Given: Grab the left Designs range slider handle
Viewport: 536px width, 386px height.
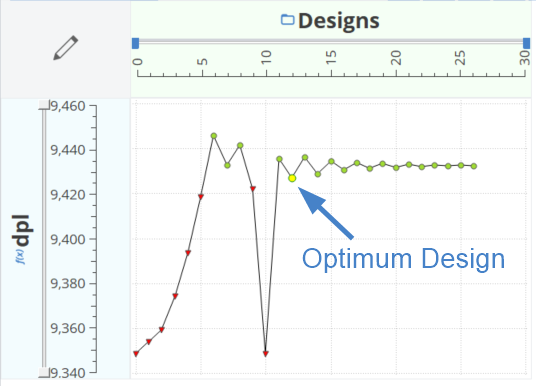Looking at the screenshot, I should [x=135, y=43].
